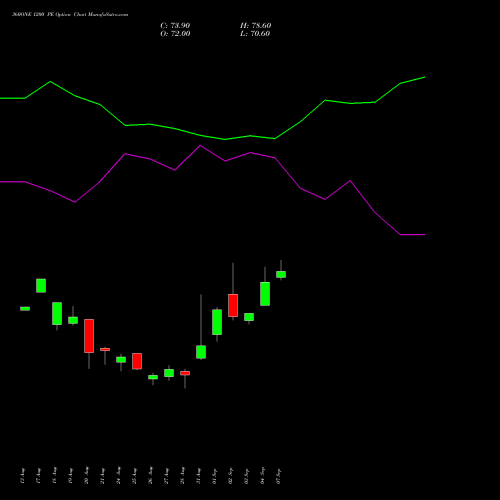The height and width of the screenshot is (500, 500).
Task: Click the open value "O: 72.00"
Action: point(175,34)
